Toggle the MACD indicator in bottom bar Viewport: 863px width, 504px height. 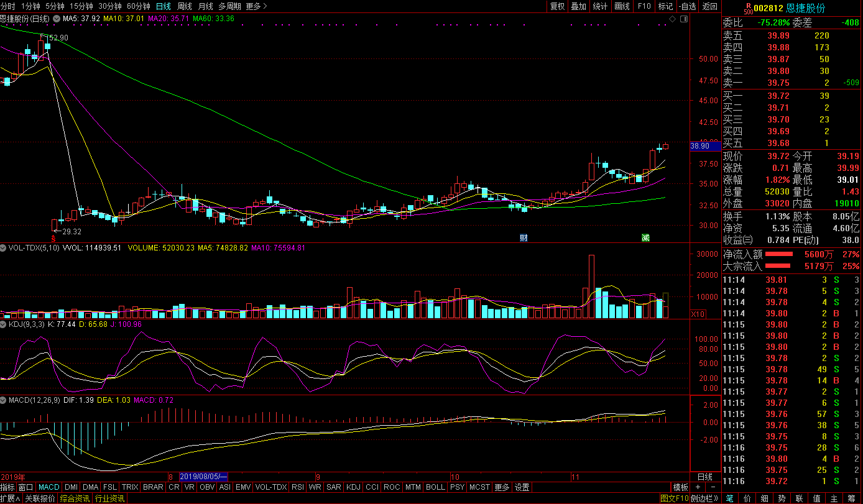48,487
